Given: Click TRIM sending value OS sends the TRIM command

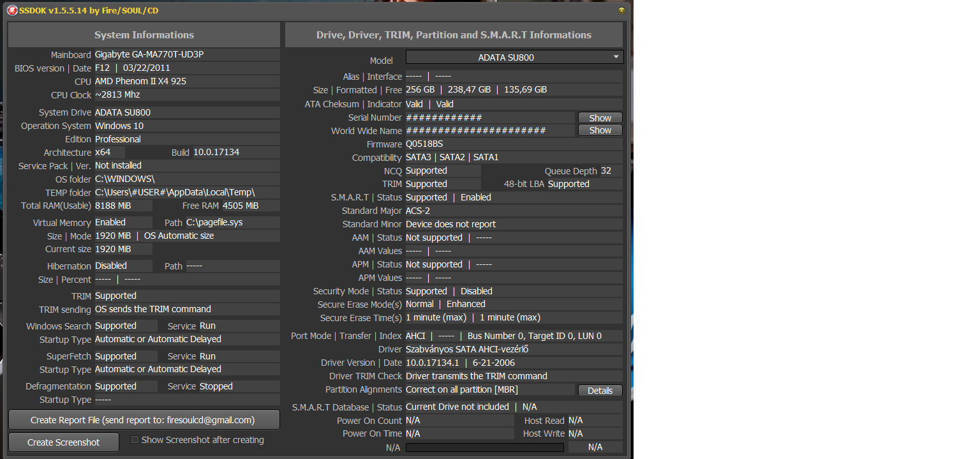Looking at the screenshot, I should point(187,310).
